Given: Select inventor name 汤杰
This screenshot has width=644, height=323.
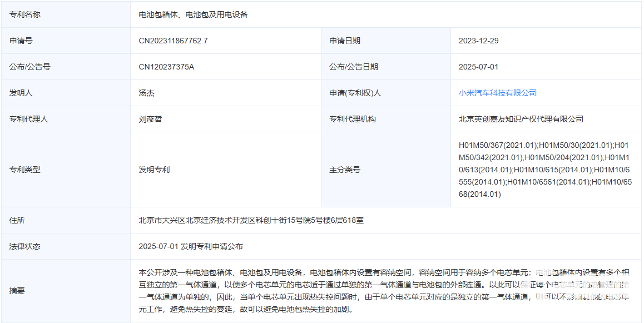Looking at the screenshot, I should [147, 93].
